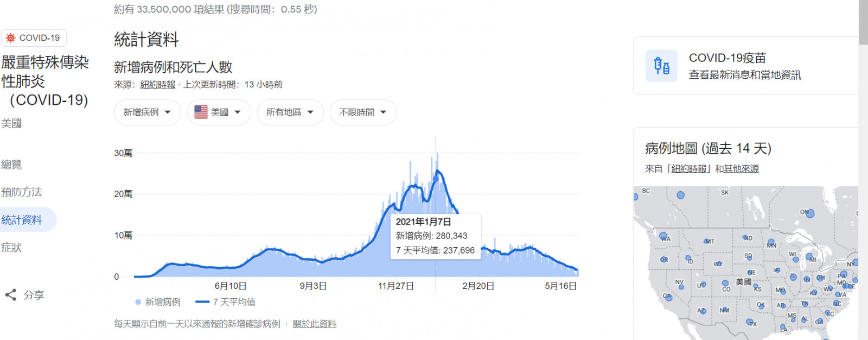Screen dimensions: 868x340
Task: Click the Texas (TX) bubble on the map
Action: (x=749, y=322)
